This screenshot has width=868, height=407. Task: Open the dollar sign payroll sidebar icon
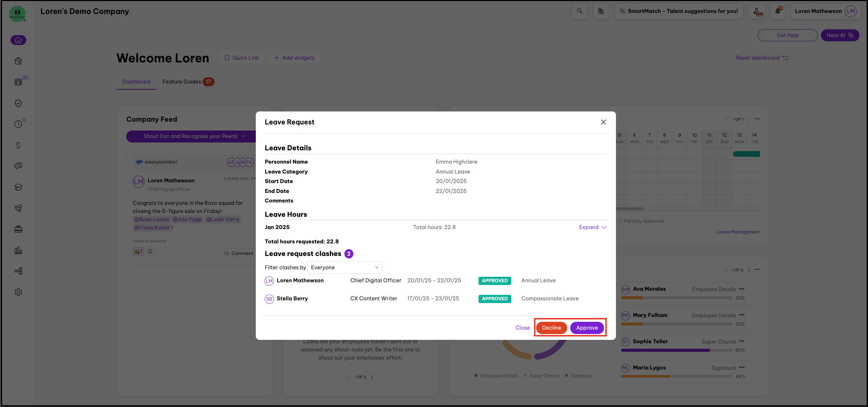tap(18, 145)
